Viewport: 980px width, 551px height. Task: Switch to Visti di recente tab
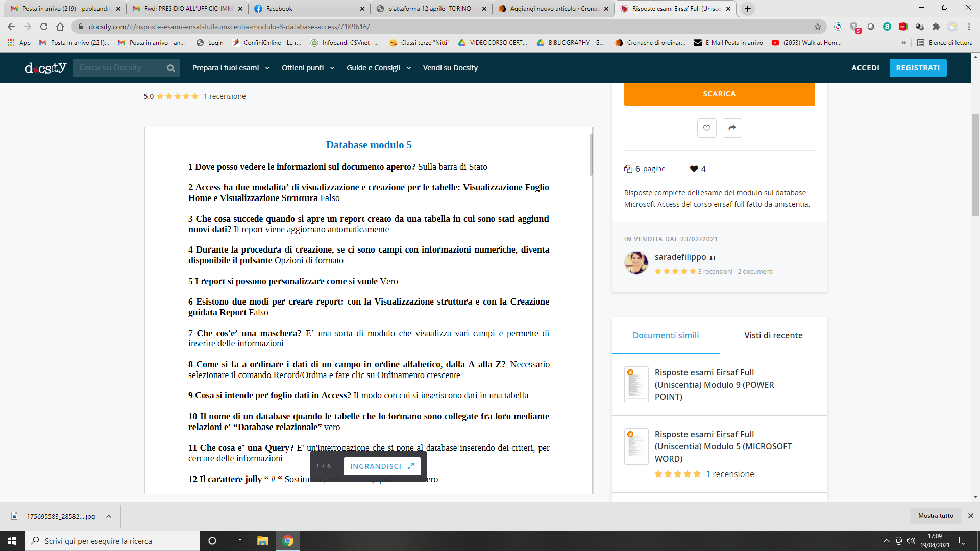pyautogui.click(x=773, y=335)
